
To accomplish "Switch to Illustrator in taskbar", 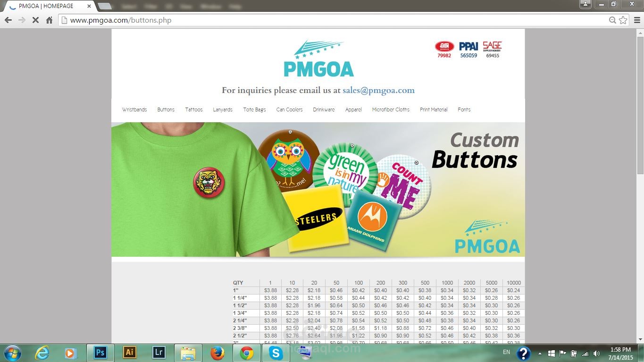I will pos(129,353).
